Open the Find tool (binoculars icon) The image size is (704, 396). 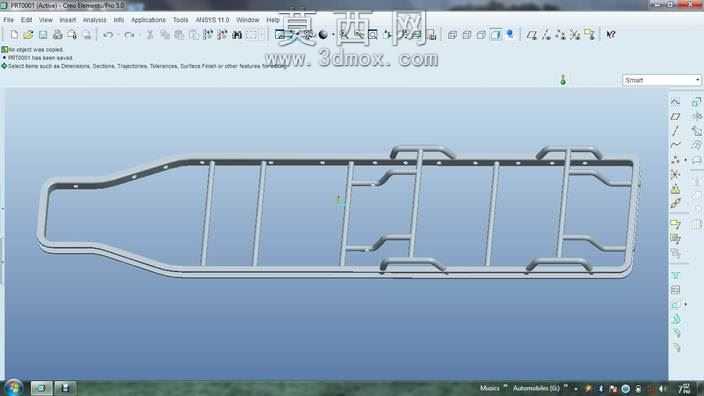pos(237,35)
